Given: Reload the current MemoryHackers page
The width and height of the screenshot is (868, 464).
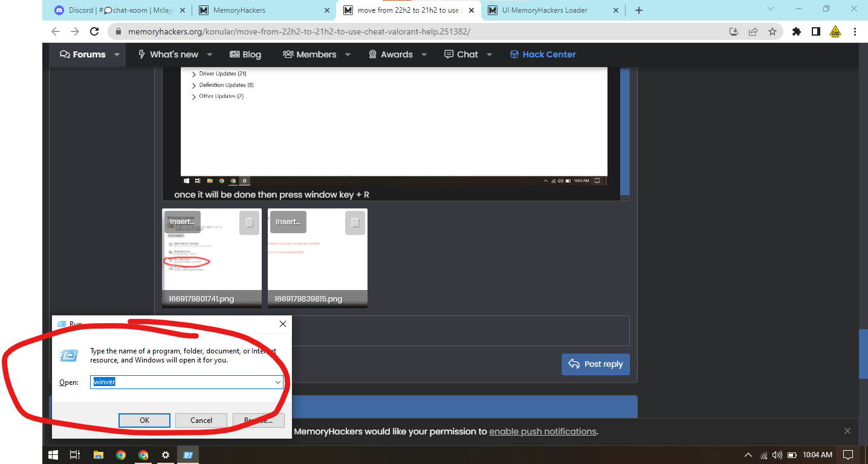Looking at the screenshot, I should point(94,31).
